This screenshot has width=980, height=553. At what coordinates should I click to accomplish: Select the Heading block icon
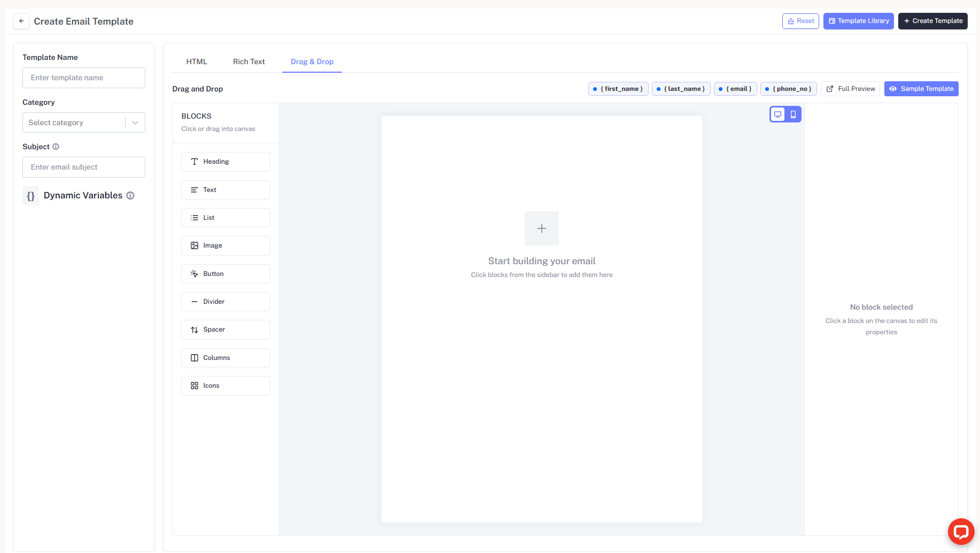pos(195,162)
